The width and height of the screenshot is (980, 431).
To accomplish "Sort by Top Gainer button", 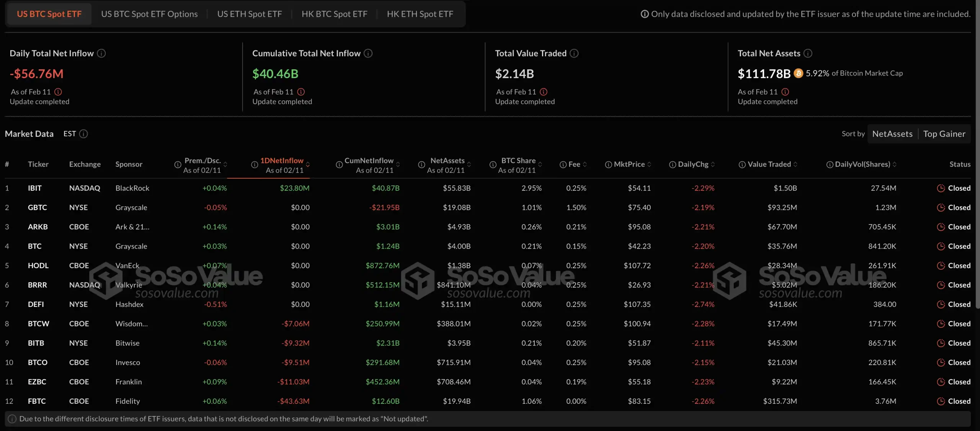I will click(944, 134).
